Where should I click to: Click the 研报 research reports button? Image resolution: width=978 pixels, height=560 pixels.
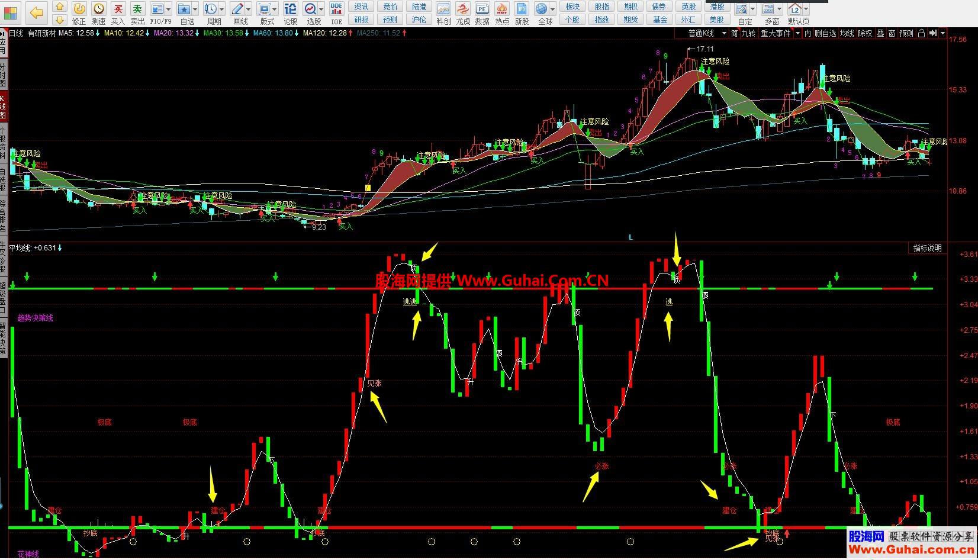[361, 20]
